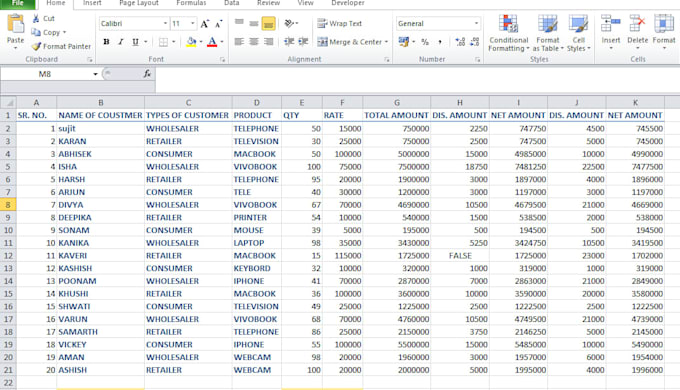Expand font color palette arrow
Screen dimensions: 680x390
coord(222,42)
